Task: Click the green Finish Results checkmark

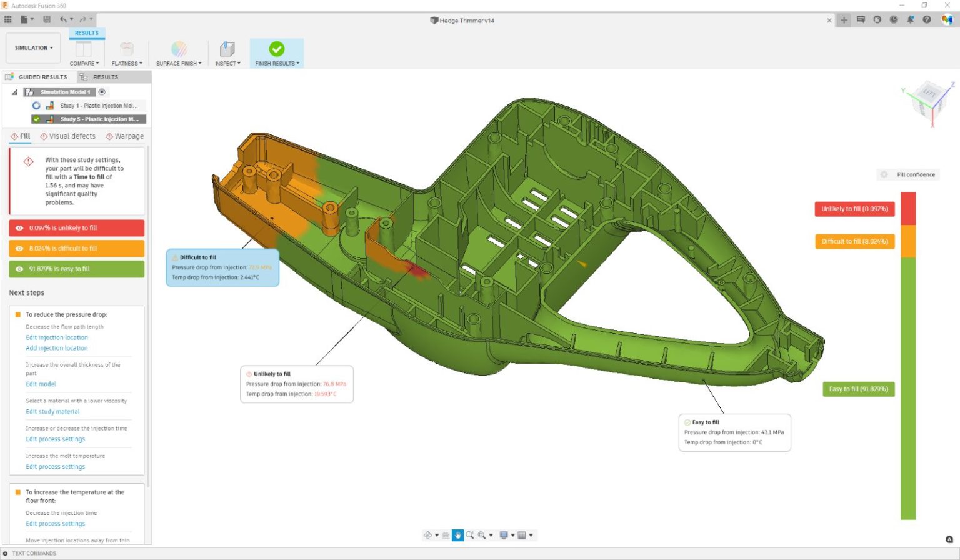Action: pyautogui.click(x=277, y=49)
